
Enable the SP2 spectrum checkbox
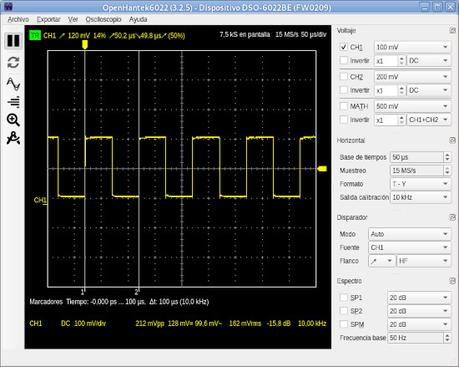tap(344, 311)
